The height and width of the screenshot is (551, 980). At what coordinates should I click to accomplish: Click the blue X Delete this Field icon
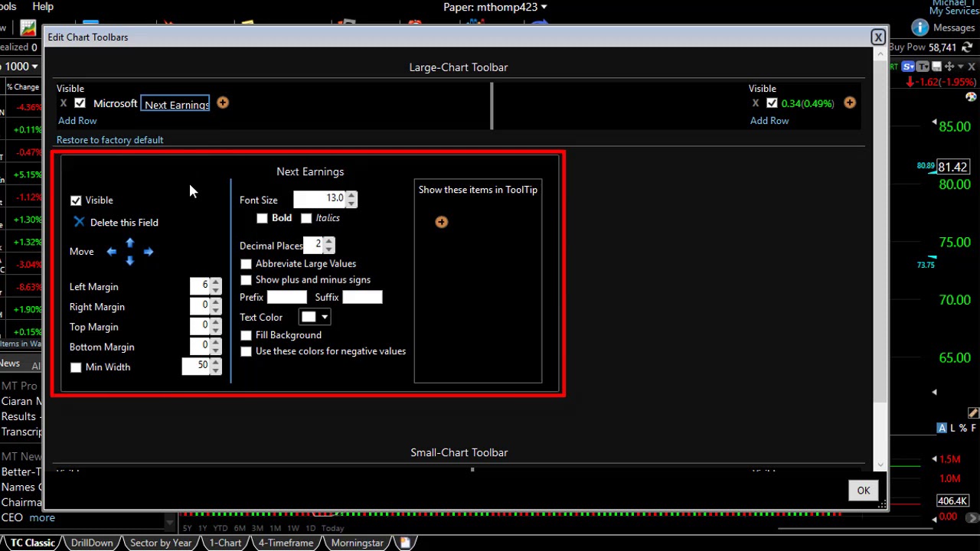(x=80, y=222)
